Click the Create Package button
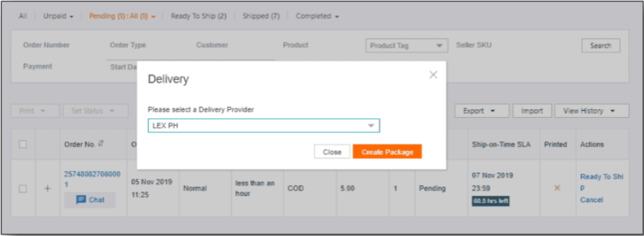 (387, 152)
